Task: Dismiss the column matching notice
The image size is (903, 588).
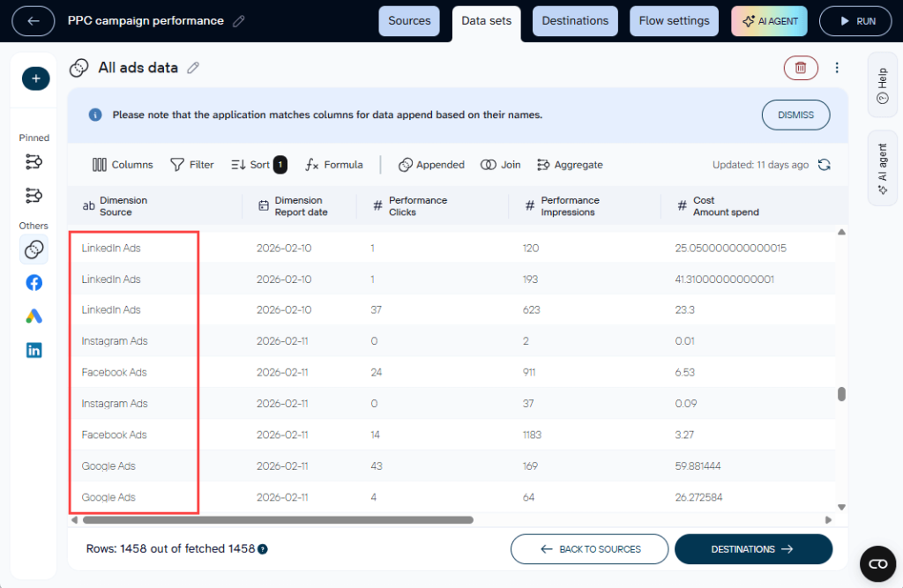Action: [795, 115]
